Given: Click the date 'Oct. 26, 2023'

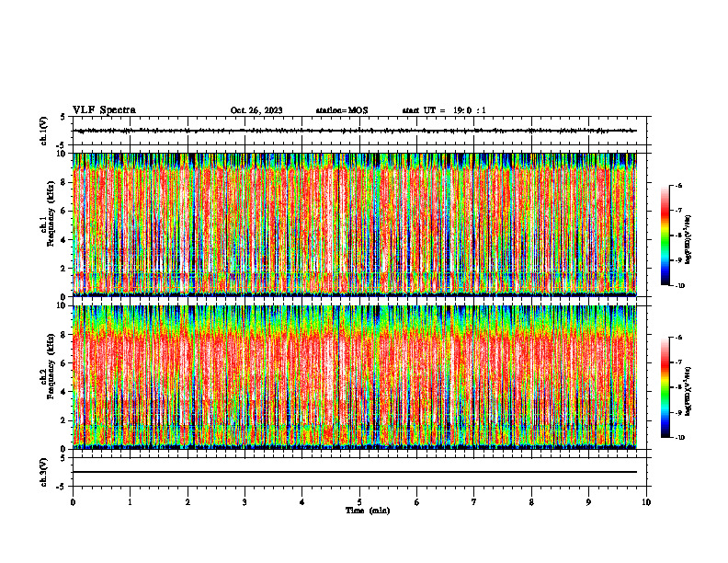Looking at the screenshot, I should coord(256,110).
